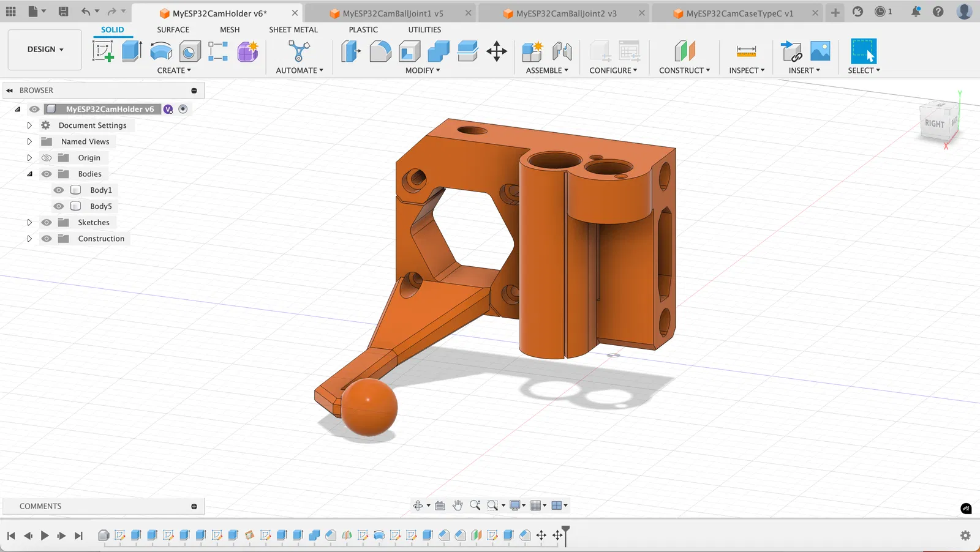The image size is (980, 552).
Task: Open the CONSTRUCT menu
Action: coord(684,70)
